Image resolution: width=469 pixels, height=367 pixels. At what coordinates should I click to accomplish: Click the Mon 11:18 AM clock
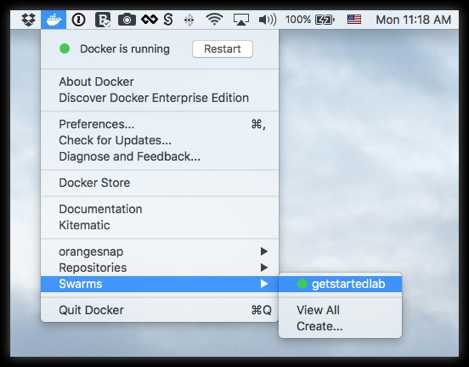click(413, 20)
